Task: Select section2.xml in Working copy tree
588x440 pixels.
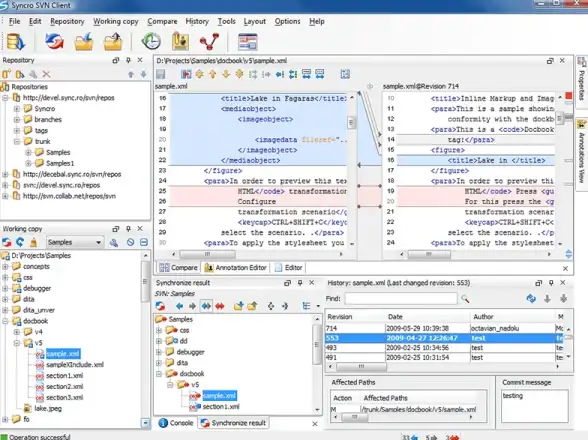Action: pyautogui.click(x=64, y=386)
